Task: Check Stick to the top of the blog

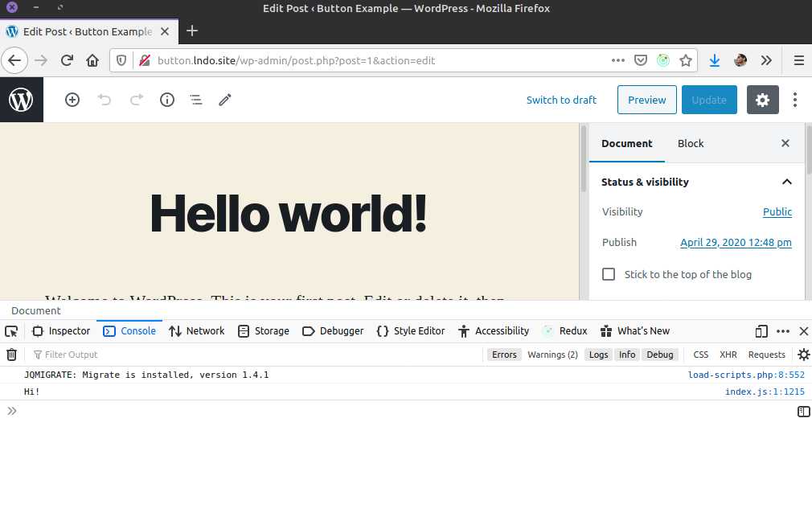Action: 609,274
